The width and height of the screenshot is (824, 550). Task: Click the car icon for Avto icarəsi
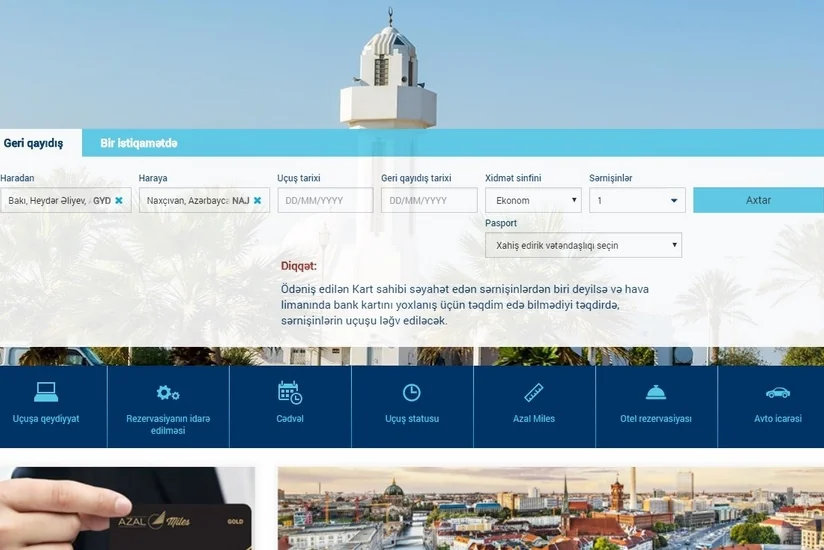778,392
